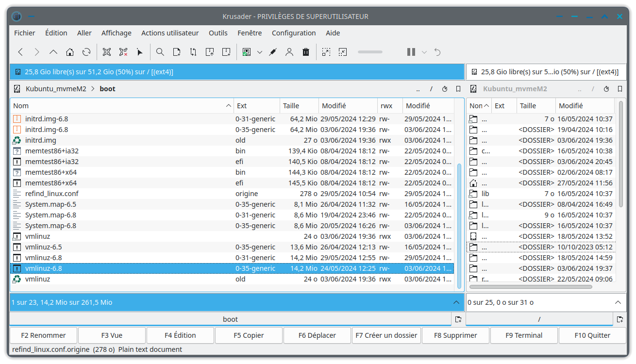The height and width of the screenshot is (364, 636).
Task: Create a new text file from toolbar
Action: 177,52
